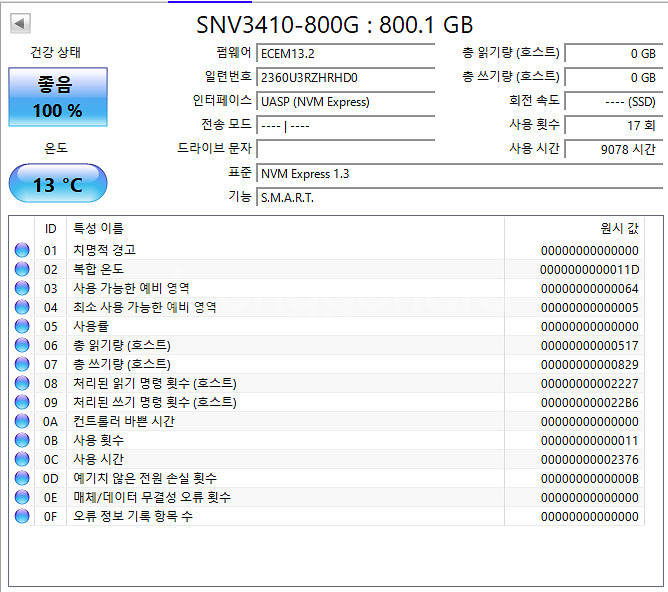The height and width of the screenshot is (592, 668).
Task: Click the 전송 모드 field showing ---- | ----
Action: click(346, 126)
